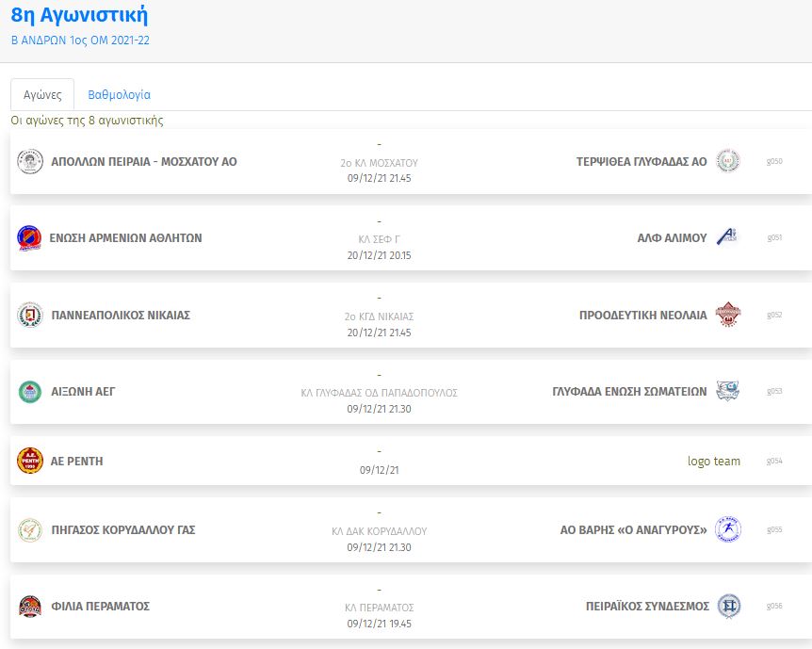The height and width of the screenshot is (649, 812).
Task: Select the Αγώνες tab
Action: coord(42,95)
